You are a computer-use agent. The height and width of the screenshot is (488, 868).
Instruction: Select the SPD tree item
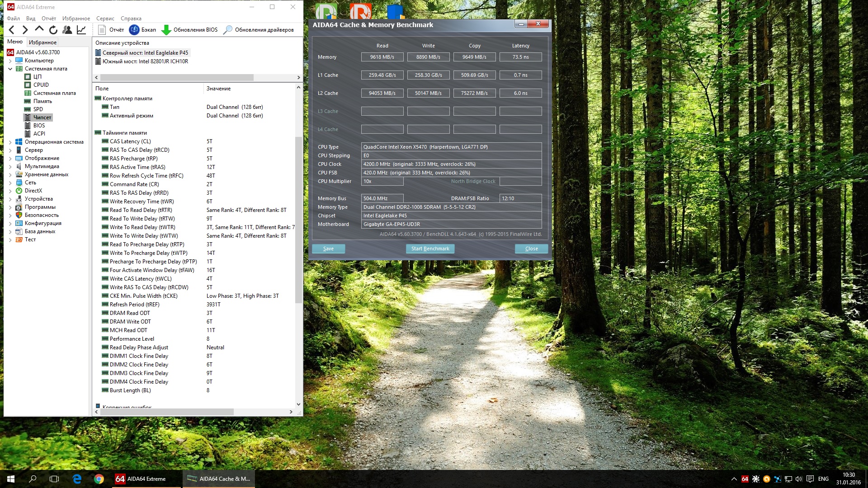tap(38, 109)
